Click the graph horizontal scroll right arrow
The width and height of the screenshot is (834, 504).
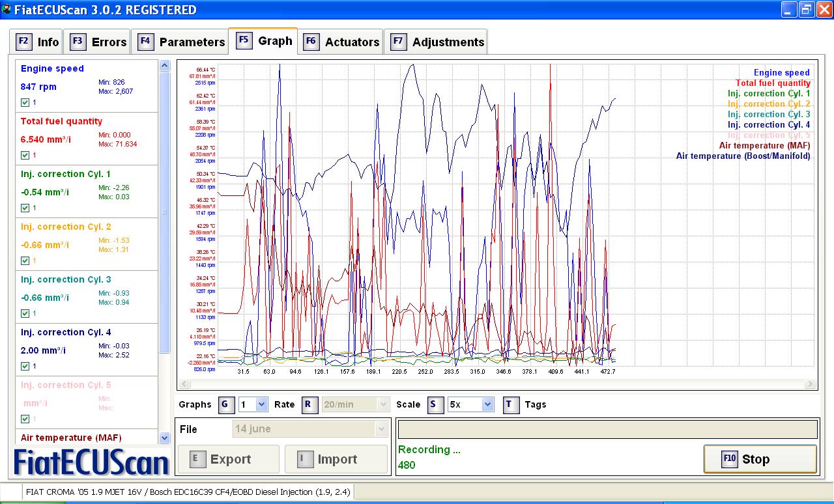(811, 384)
